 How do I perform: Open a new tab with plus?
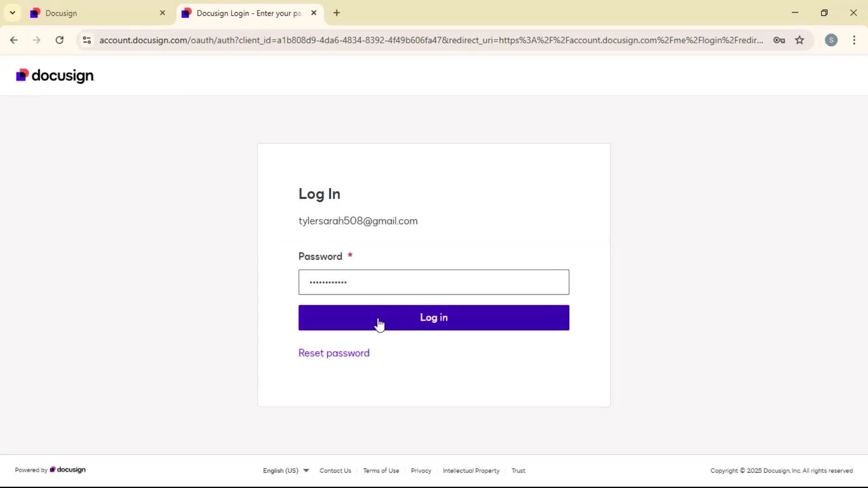tap(336, 13)
